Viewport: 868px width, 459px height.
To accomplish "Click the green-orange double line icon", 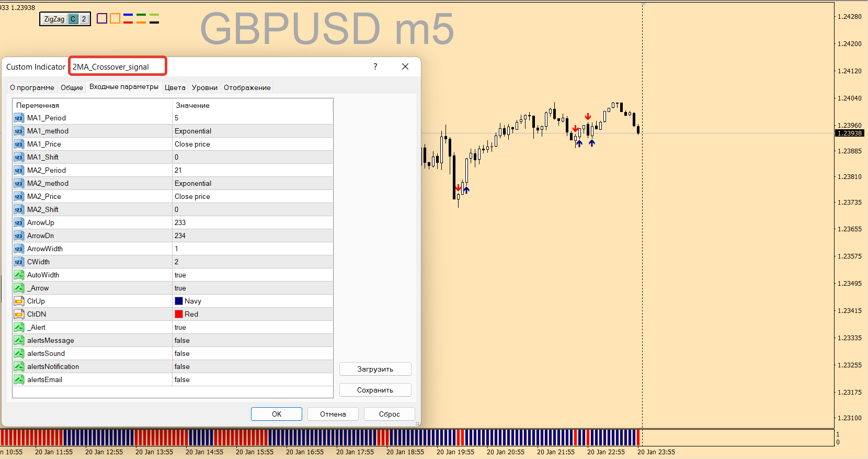I will (x=141, y=18).
